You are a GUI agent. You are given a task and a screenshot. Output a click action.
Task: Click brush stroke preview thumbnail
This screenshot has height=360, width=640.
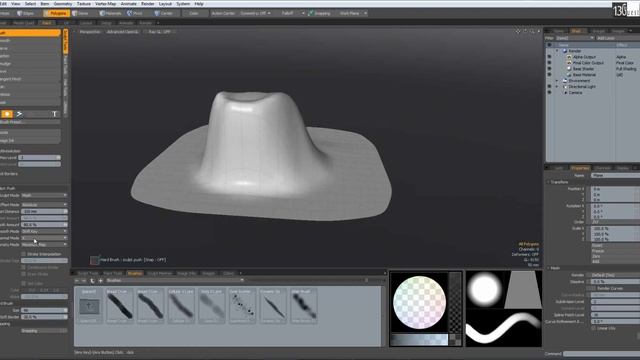[x=504, y=328]
